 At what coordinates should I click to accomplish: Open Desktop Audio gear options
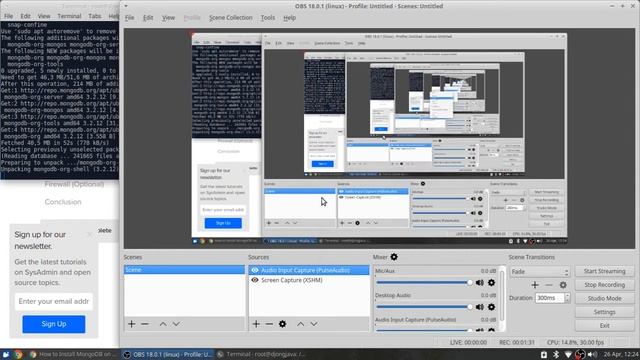491,307
